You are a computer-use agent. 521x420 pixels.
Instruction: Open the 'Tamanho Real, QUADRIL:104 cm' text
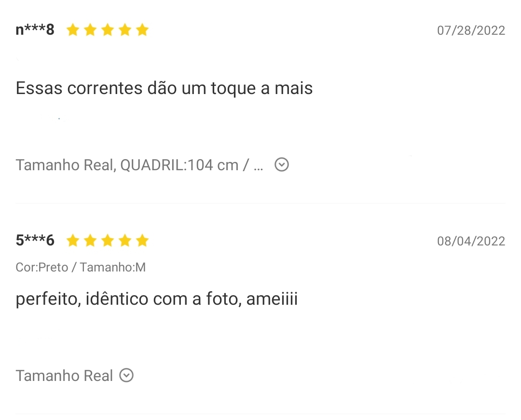point(127,165)
